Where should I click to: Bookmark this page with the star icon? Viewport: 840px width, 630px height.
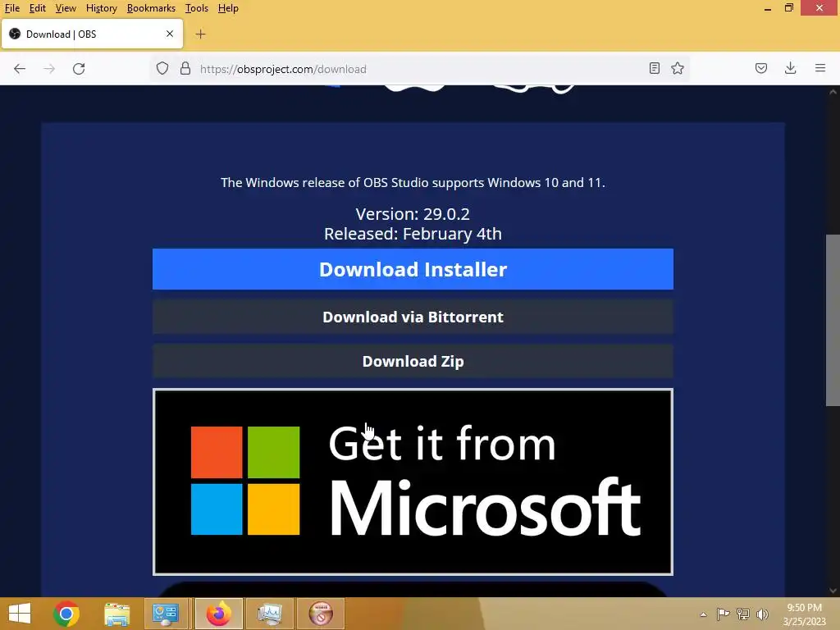coord(678,68)
